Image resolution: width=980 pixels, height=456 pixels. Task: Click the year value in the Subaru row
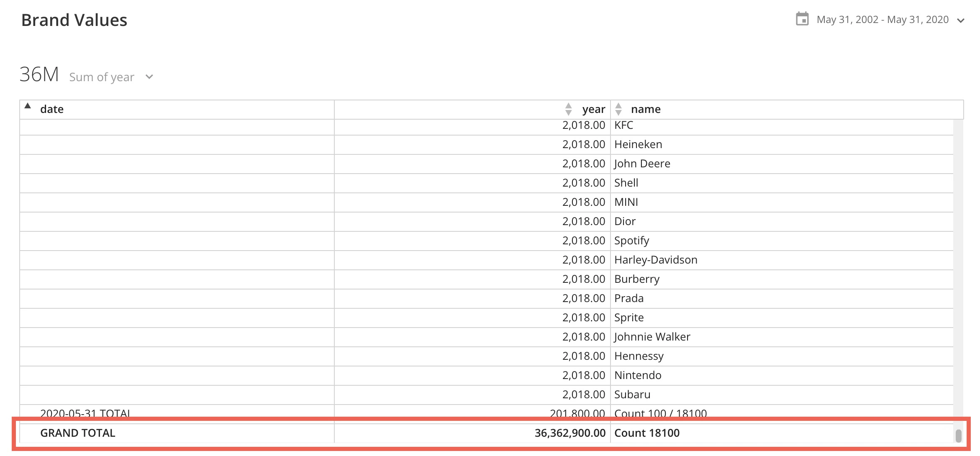584,395
